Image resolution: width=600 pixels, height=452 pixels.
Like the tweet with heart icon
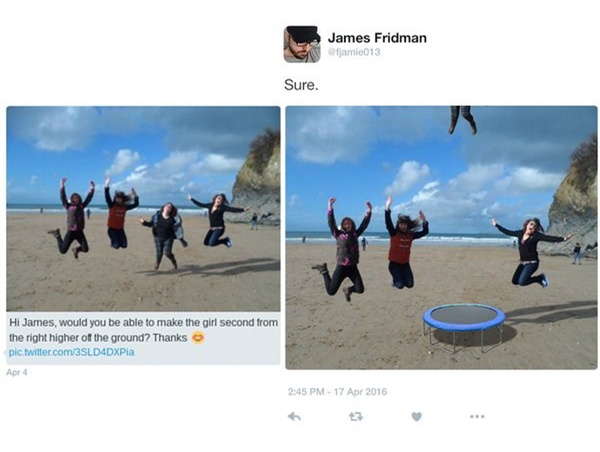(x=417, y=416)
